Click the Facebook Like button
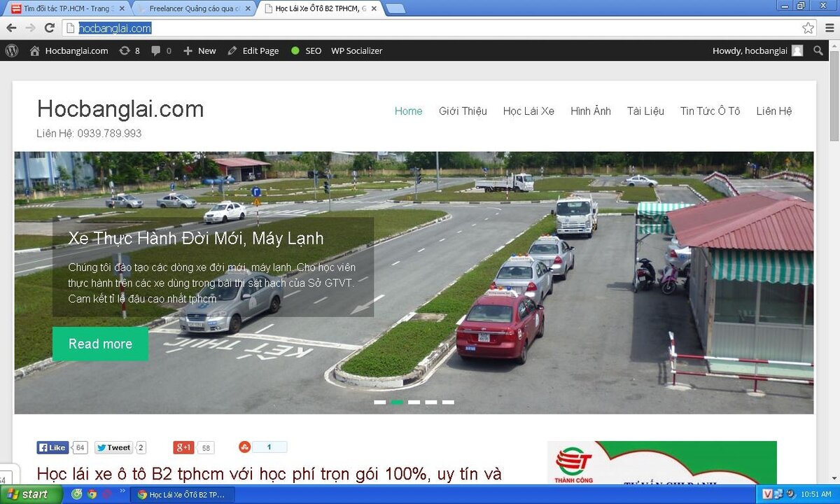The height and width of the screenshot is (504, 840). coord(52,448)
